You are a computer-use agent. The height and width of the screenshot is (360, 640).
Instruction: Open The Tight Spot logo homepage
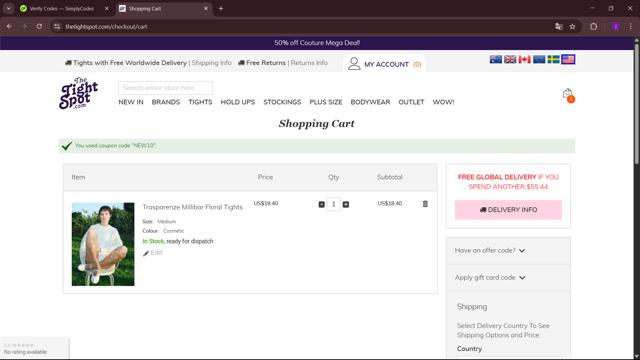point(78,93)
